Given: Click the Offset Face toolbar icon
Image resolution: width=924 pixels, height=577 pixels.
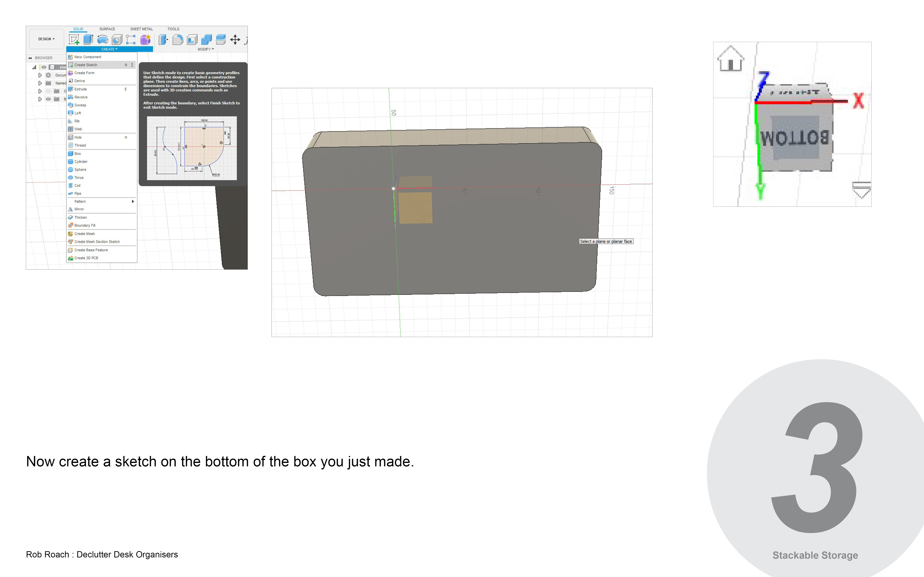Looking at the screenshot, I should [x=221, y=39].
